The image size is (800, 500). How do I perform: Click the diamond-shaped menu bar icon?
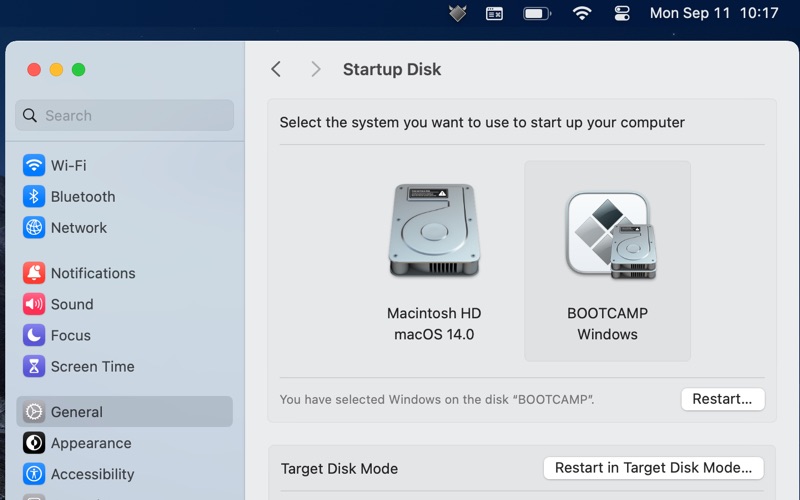(x=458, y=13)
